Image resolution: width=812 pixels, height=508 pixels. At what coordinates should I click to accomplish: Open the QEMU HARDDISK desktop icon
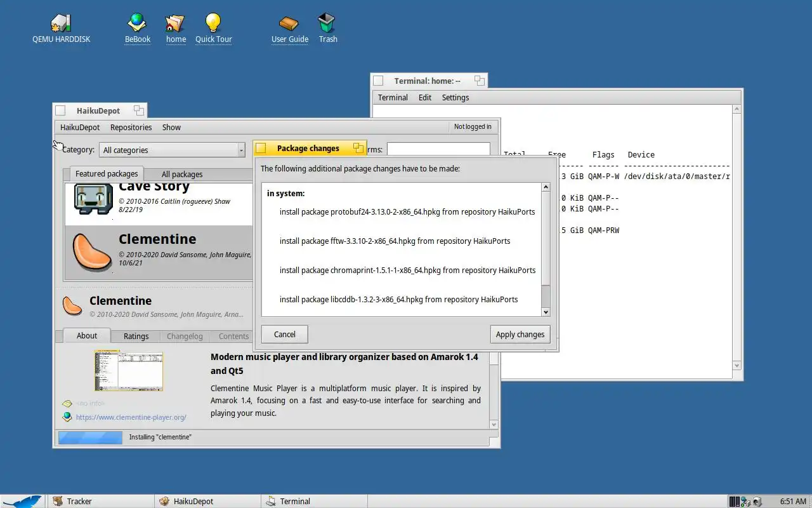(x=61, y=23)
